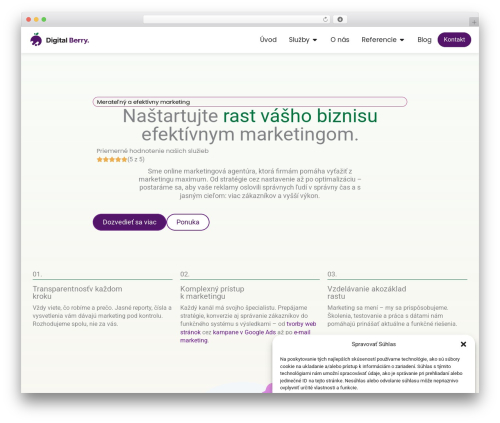Click the (5 z 5) rating text
Viewport: 500px width, 423px height.
[x=136, y=159]
